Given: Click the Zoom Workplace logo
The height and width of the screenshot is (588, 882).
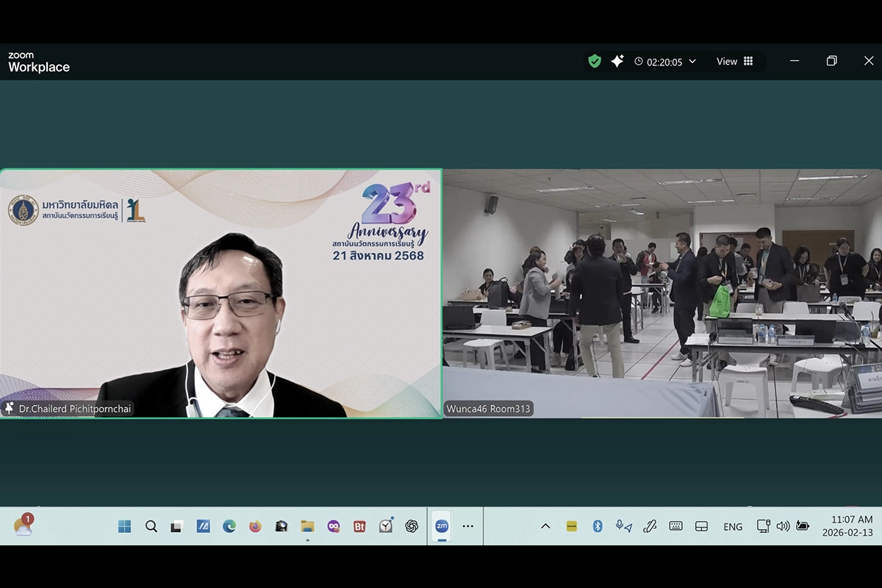Looking at the screenshot, I should [x=39, y=62].
